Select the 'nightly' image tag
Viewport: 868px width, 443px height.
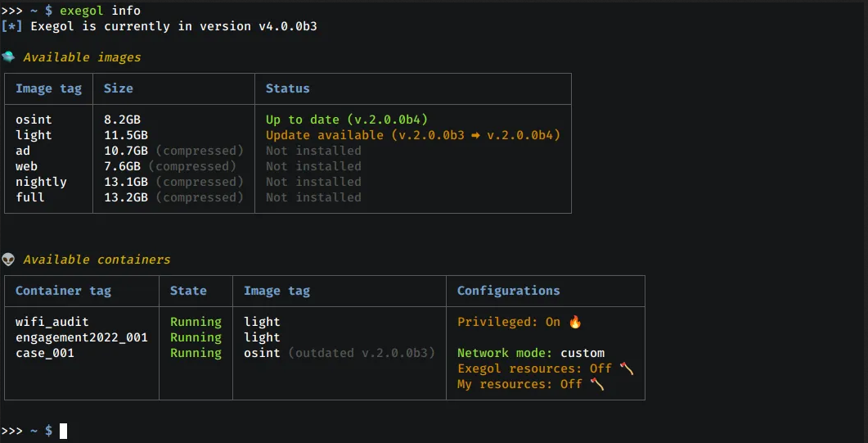pyautogui.click(x=41, y=182)
